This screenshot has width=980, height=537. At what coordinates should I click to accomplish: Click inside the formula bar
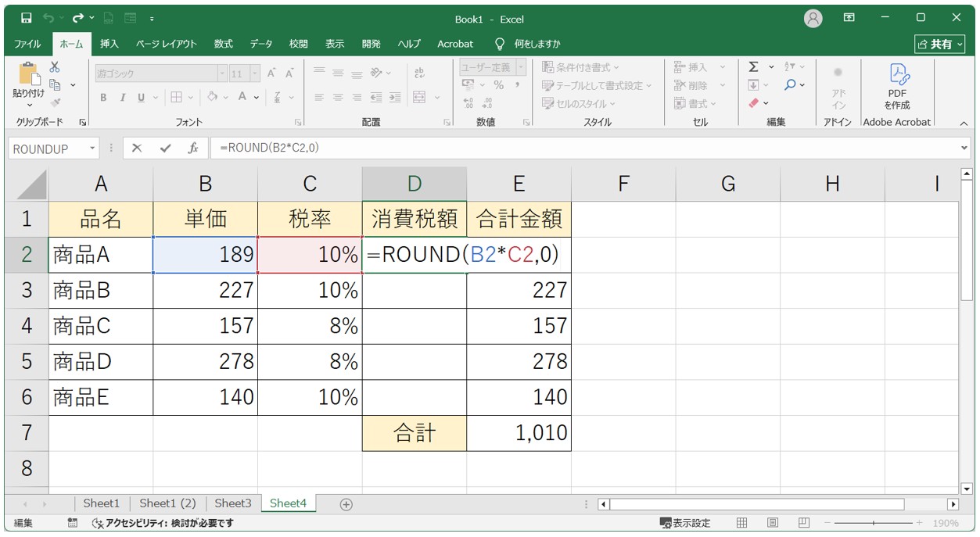469,149
